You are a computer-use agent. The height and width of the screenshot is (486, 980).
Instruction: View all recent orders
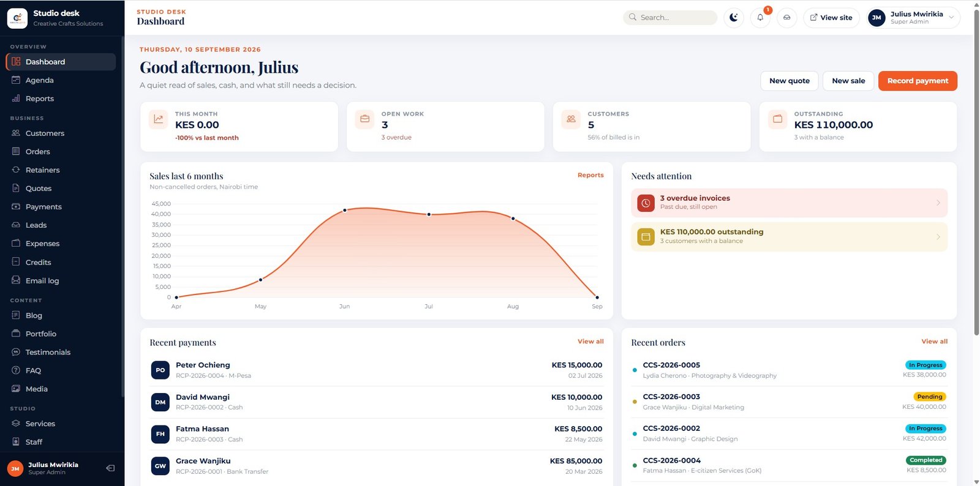pos(934,342)
